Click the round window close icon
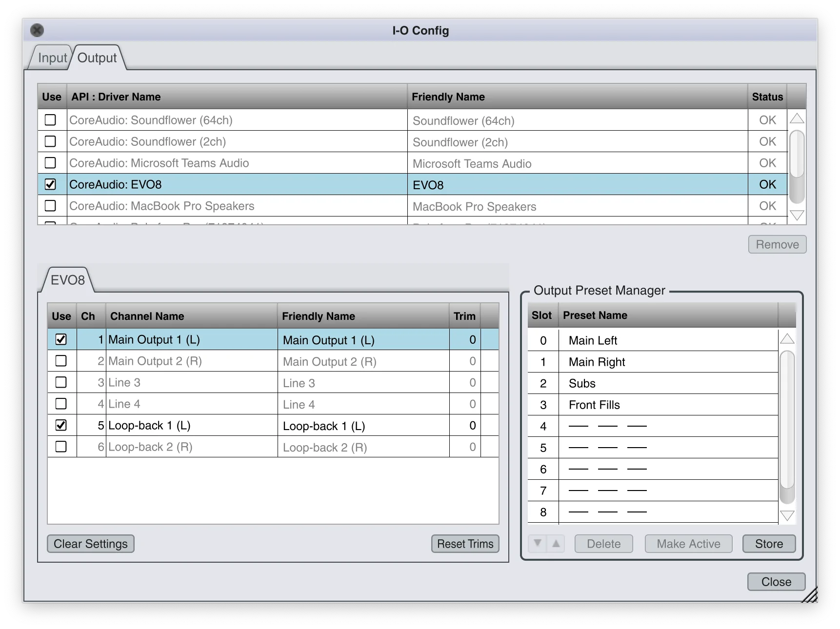 37,30
